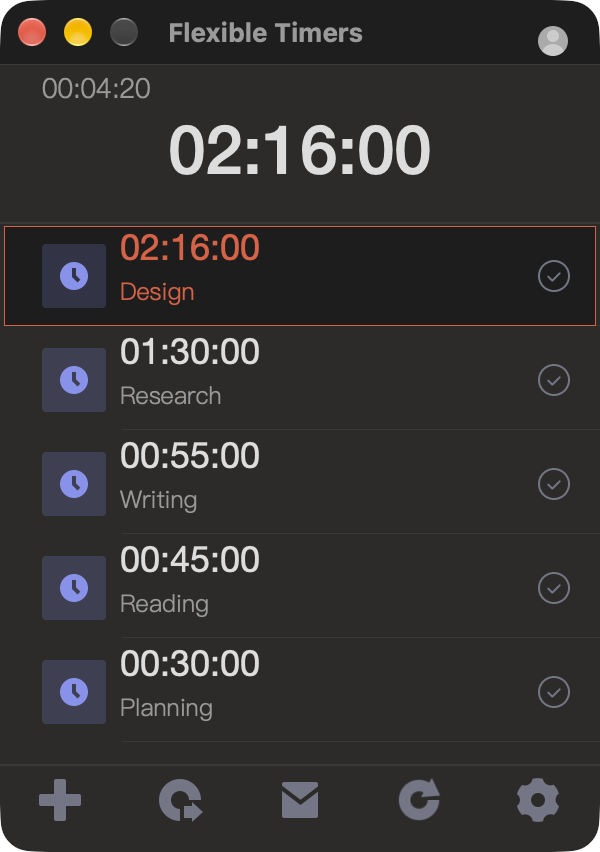Select the Research timer row
600x852 pixels.
[x=300, y=380]
